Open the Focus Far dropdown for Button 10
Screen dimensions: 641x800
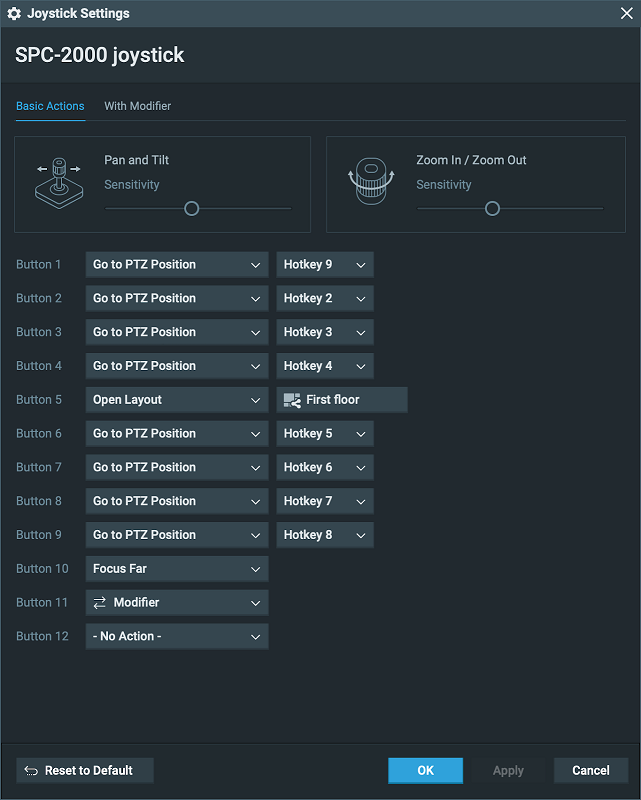tap(177, 569)
